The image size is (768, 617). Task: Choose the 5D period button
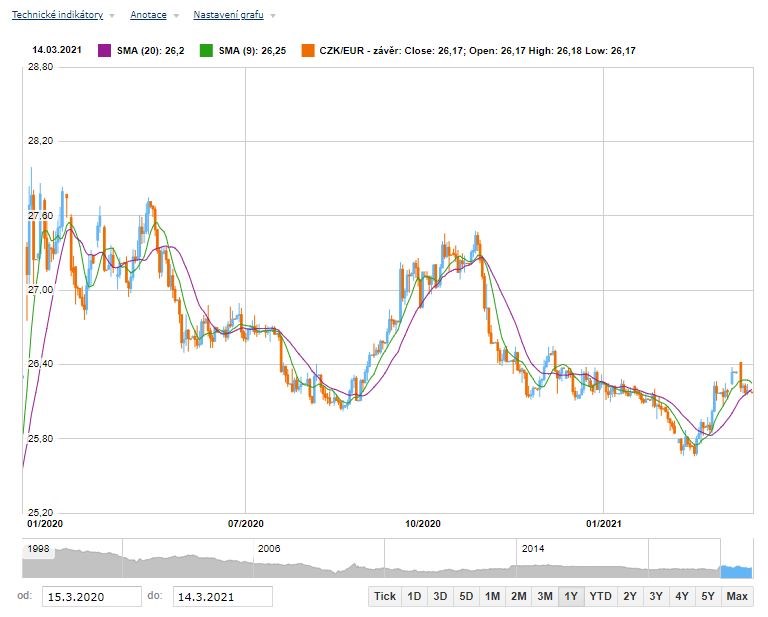[x=466, y=596]
